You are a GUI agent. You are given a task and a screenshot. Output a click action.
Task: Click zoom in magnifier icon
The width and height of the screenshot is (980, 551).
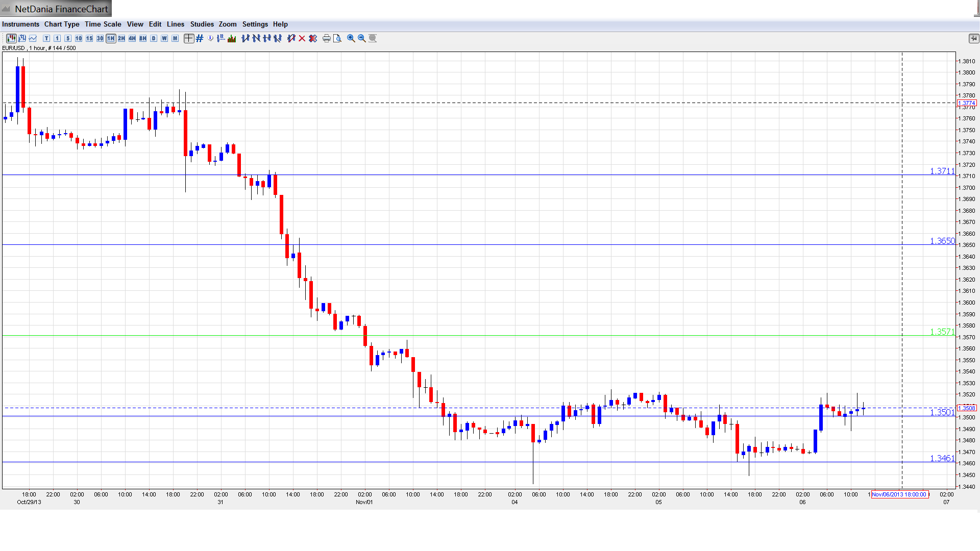click(351, 38)
